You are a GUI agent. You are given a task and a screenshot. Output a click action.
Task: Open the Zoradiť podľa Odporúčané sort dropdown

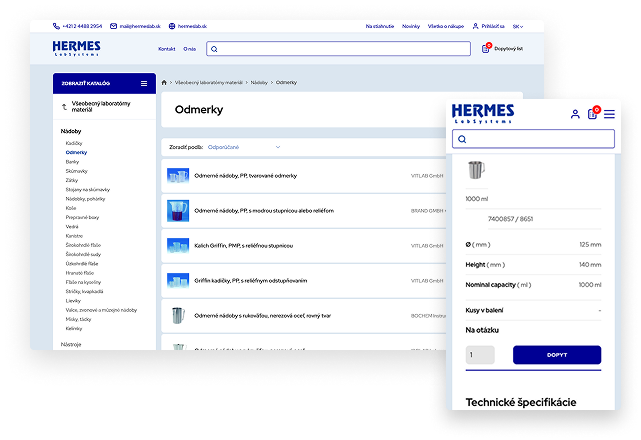coord(244,147)
